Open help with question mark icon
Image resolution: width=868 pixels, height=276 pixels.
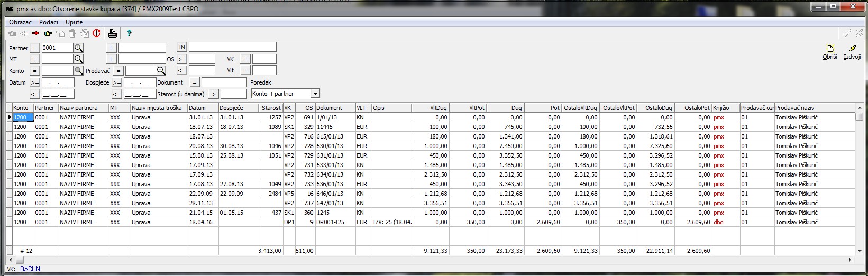point(129,33)
